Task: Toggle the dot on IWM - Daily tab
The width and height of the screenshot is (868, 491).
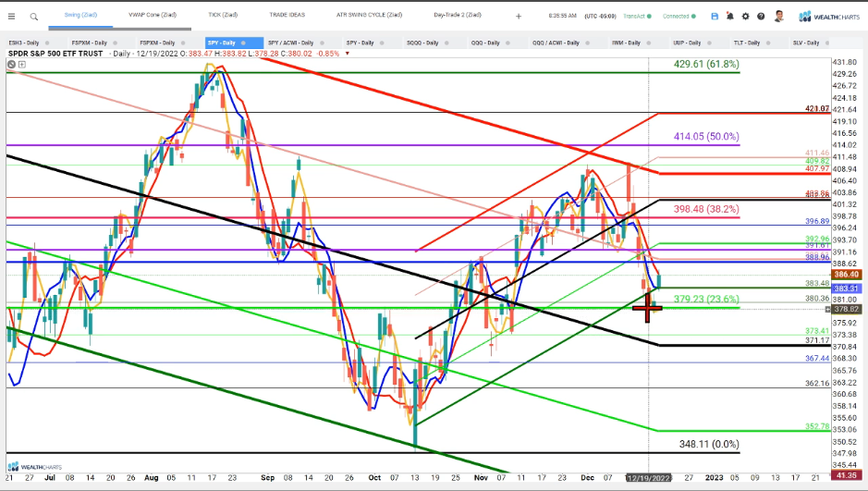Action: [649, 43]
